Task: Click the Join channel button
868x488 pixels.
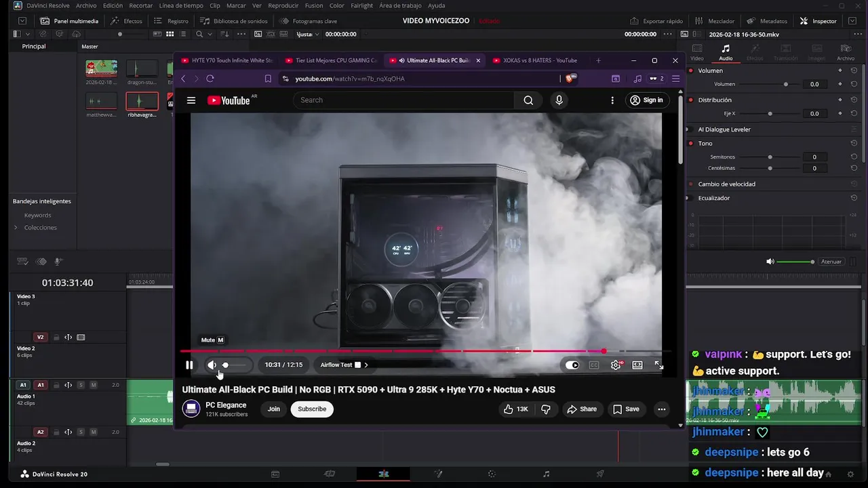Action: point(273,409)
